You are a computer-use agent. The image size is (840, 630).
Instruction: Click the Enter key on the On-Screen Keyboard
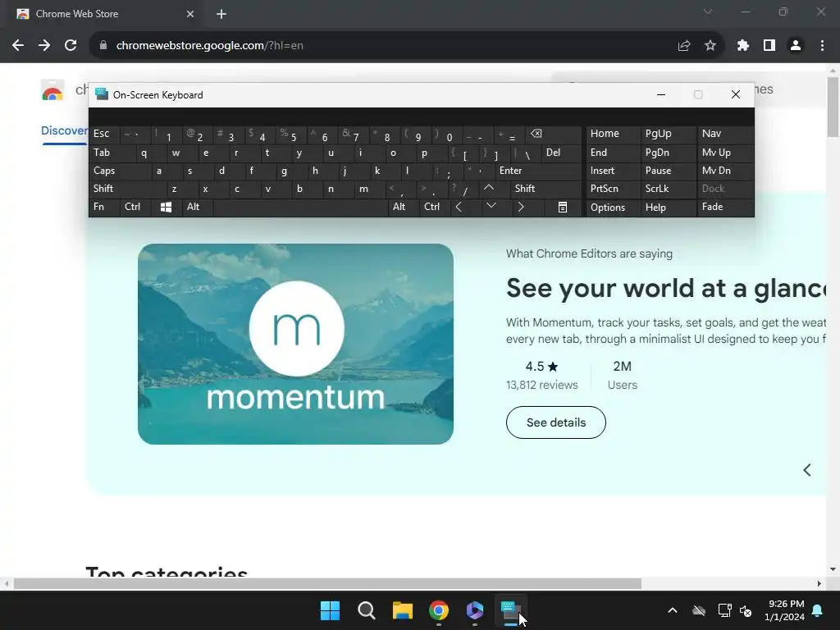point(538,171)
